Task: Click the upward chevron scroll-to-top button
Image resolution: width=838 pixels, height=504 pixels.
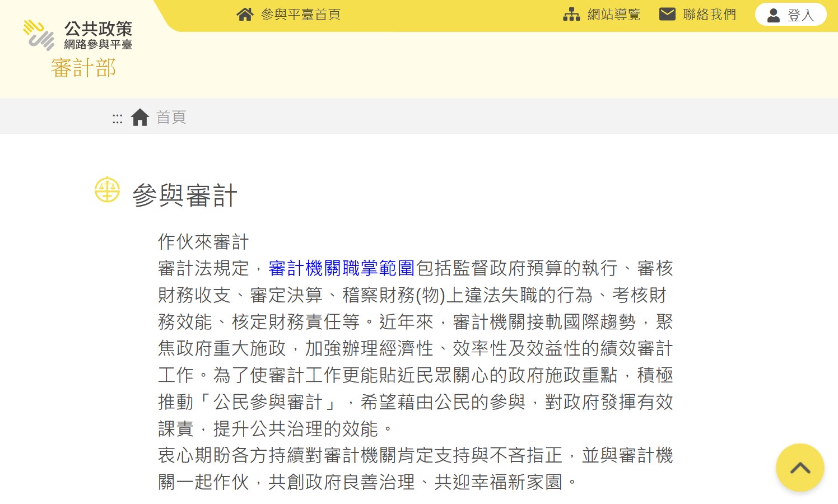Action: (x=800, y=468)
